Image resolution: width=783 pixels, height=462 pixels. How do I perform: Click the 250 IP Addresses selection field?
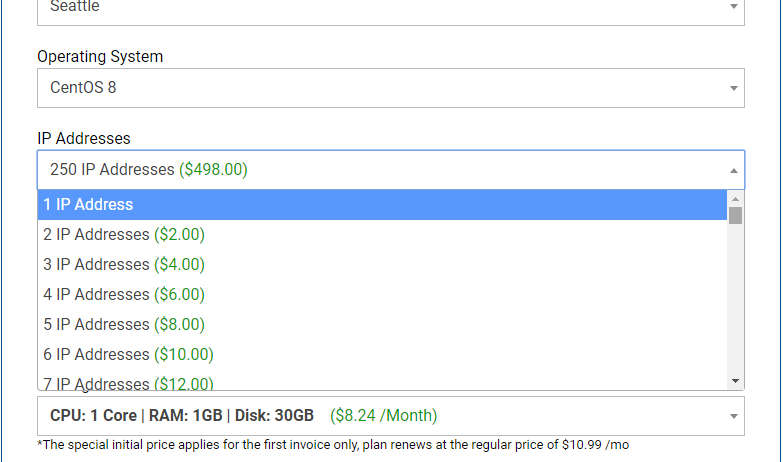pos(380,170)
